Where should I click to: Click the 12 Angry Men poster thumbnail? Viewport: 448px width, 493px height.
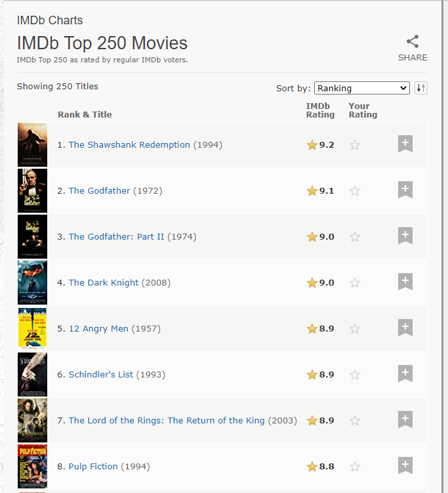32,328
